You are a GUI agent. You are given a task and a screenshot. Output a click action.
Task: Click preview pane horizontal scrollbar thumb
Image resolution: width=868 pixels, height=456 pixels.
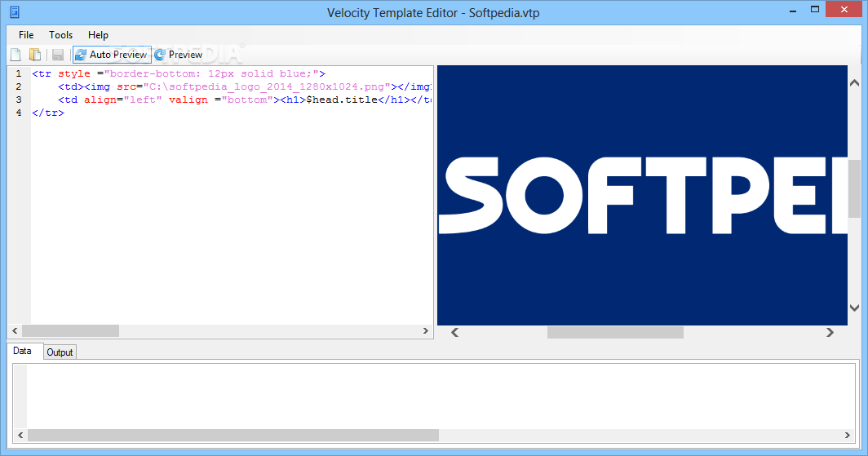(615, 332)
